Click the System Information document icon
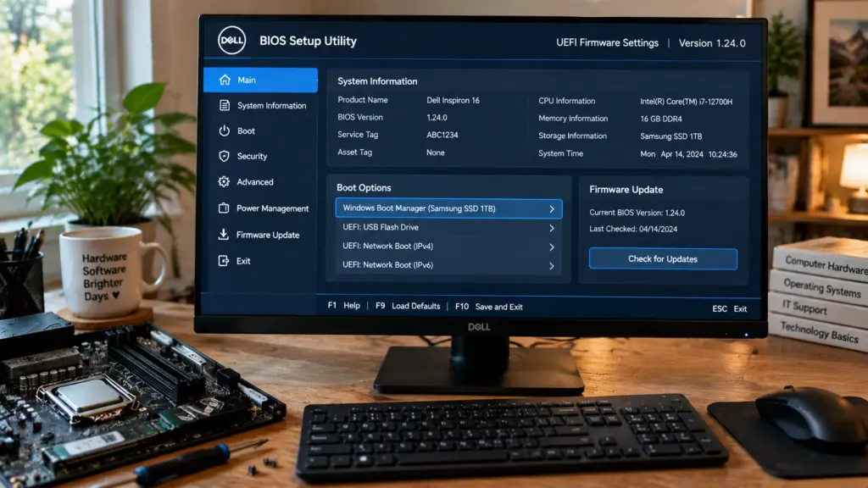 pos(224,105)
